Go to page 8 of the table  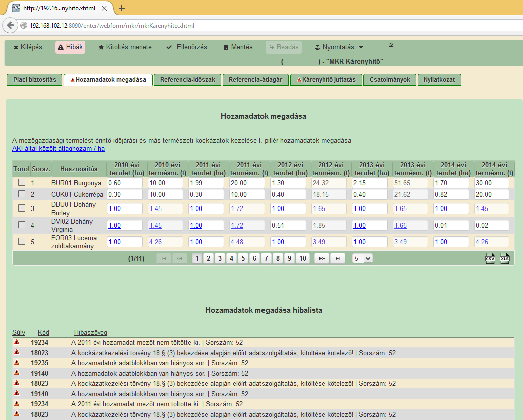coord(278,258)
